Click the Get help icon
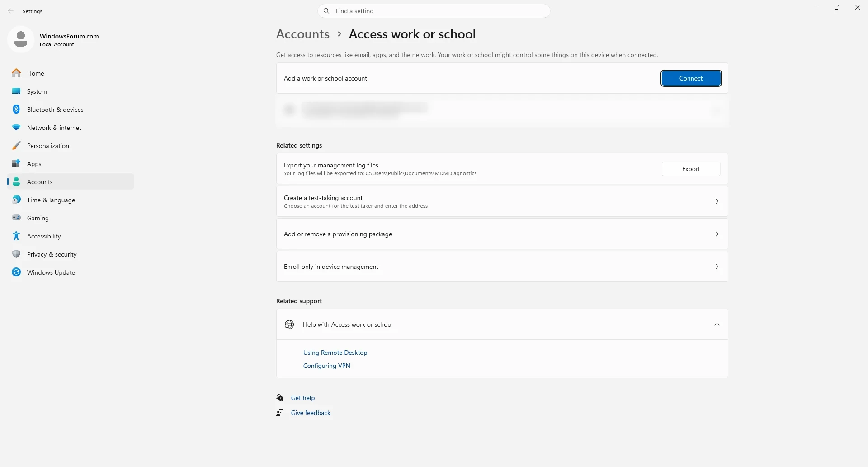Viewport: 868px width, 467px height. pos(280,398)
